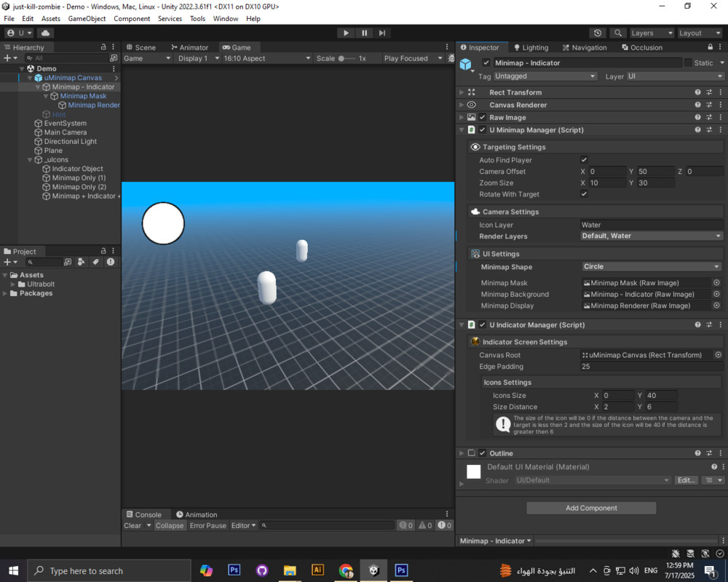This screenshot has height=582, width=728.
Task: Toggle Auto Find Player checkbox
Action: point(584,159)
